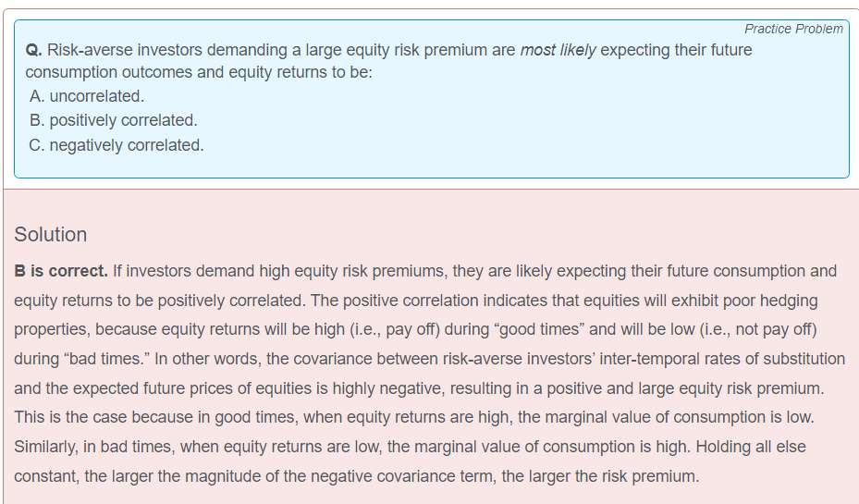
Task: Select answer option A. uncorrelated
Action: tap(87, 96)
